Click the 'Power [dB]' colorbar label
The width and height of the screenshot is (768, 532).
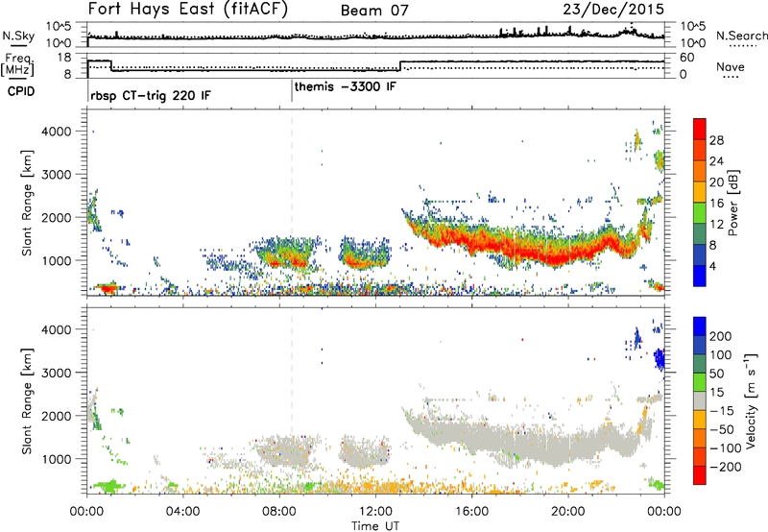pyautogui.click(x=732, y=203)
